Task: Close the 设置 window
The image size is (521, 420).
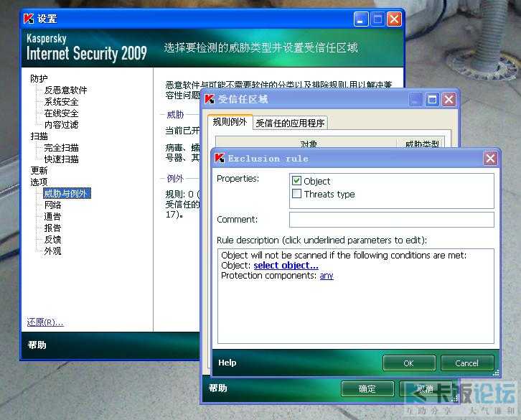Action: click(394, 19)
